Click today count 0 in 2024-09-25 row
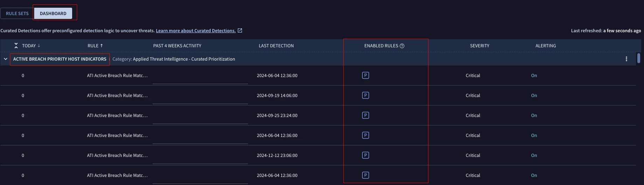Image resolution: width=644 pixels, height=185 pixels. point(23,115)
